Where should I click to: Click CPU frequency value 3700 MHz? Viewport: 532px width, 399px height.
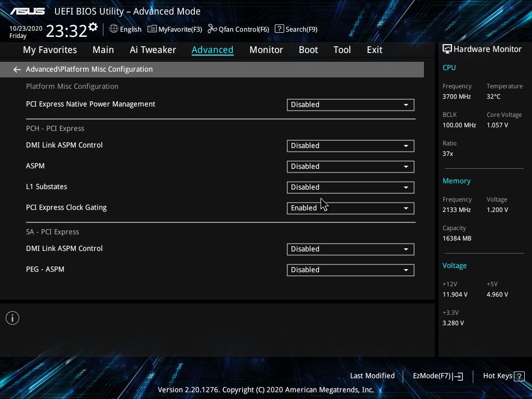click(x=456, y=97)
